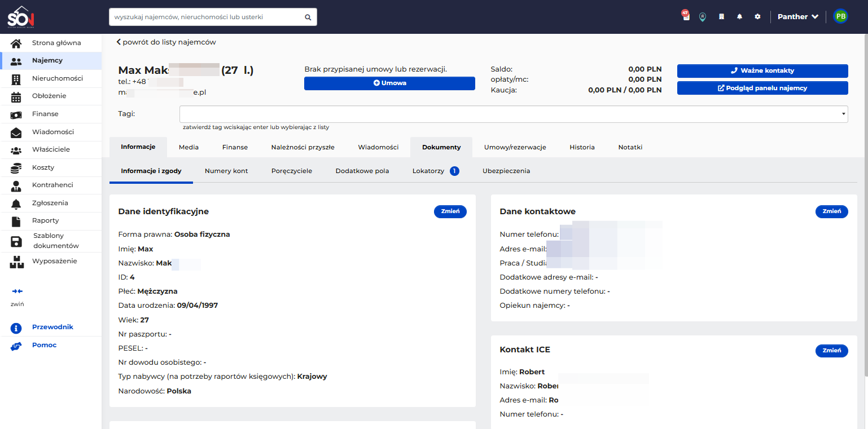Open Obłożenie in the sidebar
This screenshot has height=429, width=868.
[51, 96]
